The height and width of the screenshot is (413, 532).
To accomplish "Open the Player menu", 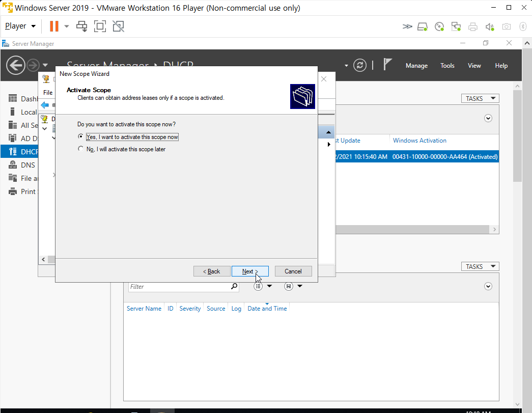I will tap(20, 26).
